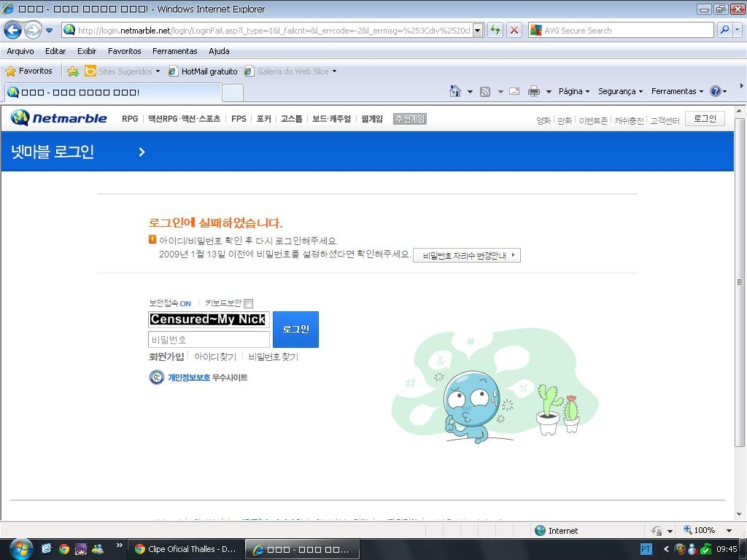Stop loading with the red X icon
The image size is (747, 560).
click(514, 31)
